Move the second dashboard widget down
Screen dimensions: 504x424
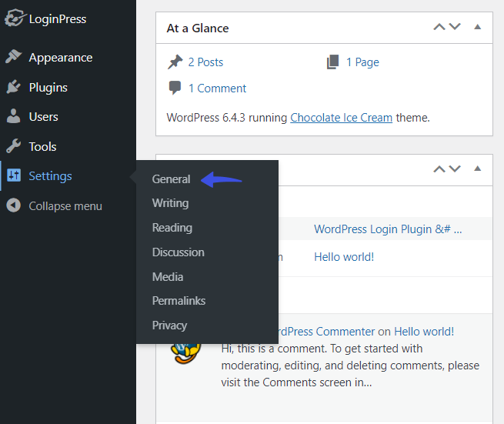click(455, 169)
